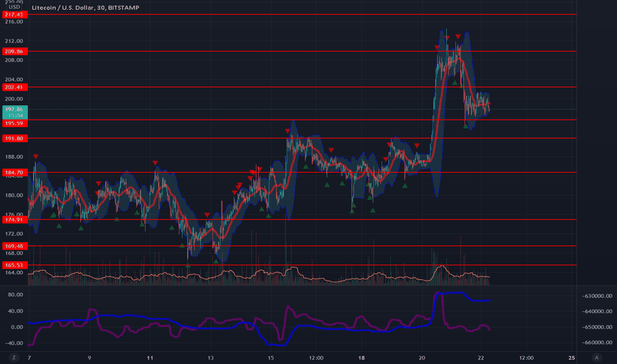Click the 80.00 indicator scale value
This screenshot has height=364, width=617.
[x=15, y=295]
